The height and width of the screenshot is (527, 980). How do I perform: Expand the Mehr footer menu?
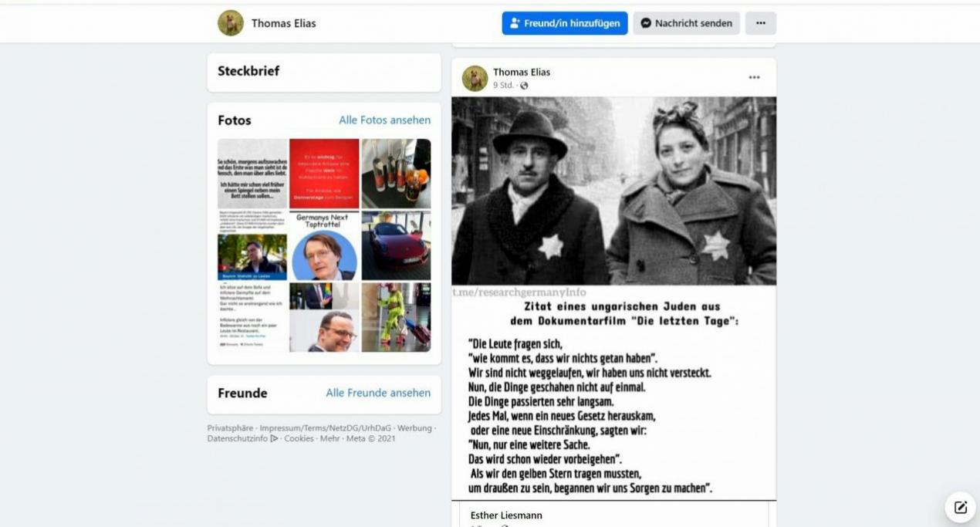coord(330,438)
